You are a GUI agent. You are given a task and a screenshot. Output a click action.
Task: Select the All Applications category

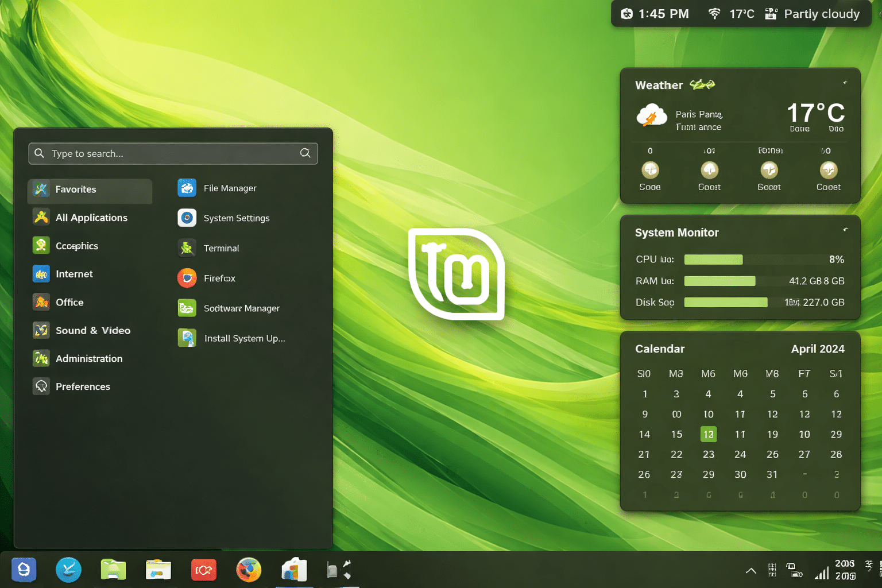click(91, 217)
